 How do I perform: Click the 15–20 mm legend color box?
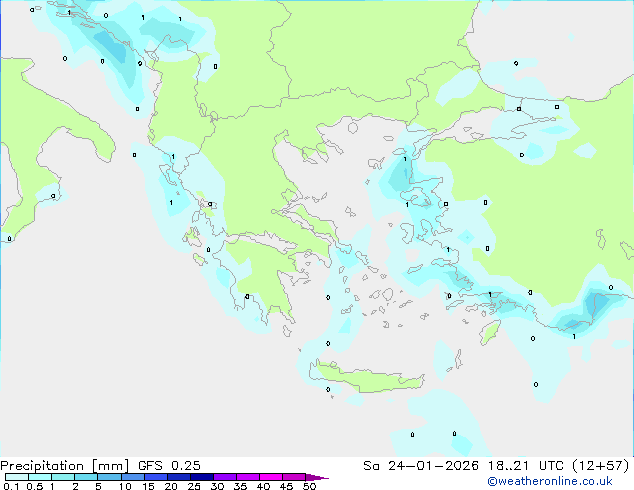tap(155, 477)
